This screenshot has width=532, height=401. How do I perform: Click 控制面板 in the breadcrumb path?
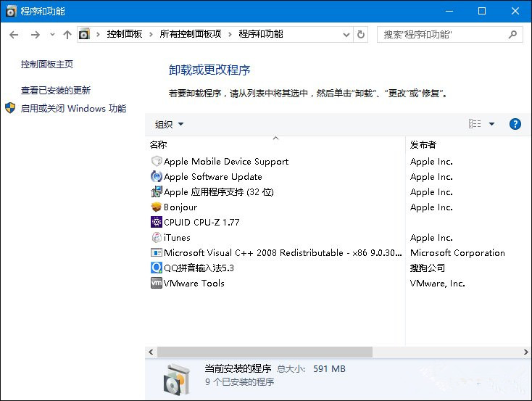(125, 34)
